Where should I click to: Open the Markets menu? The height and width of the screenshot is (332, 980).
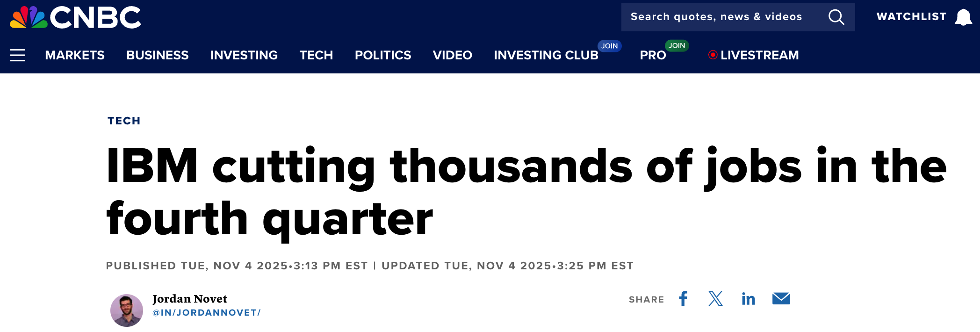pyautogui.click(x=75, y=55)
